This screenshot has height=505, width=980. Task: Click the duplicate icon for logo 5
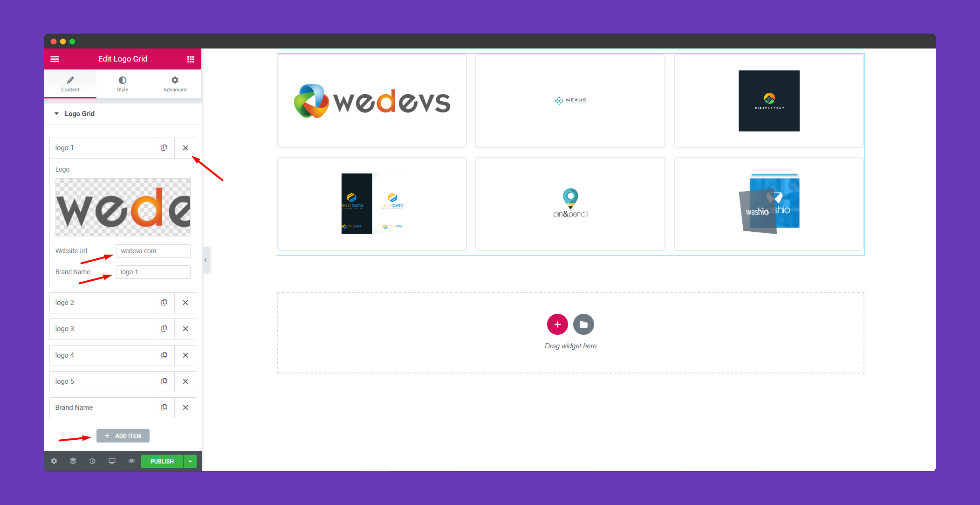(164, 380)
